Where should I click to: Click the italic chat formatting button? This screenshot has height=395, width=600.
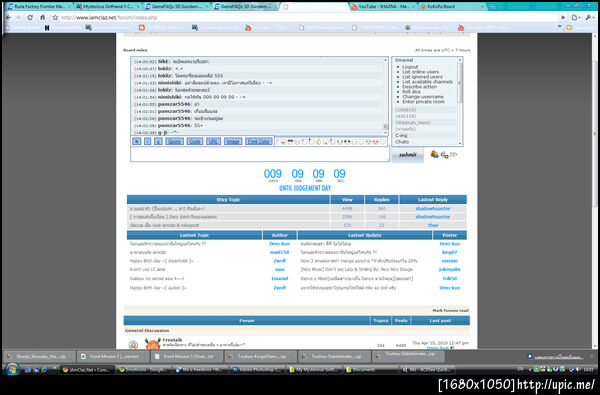(147, 141)
